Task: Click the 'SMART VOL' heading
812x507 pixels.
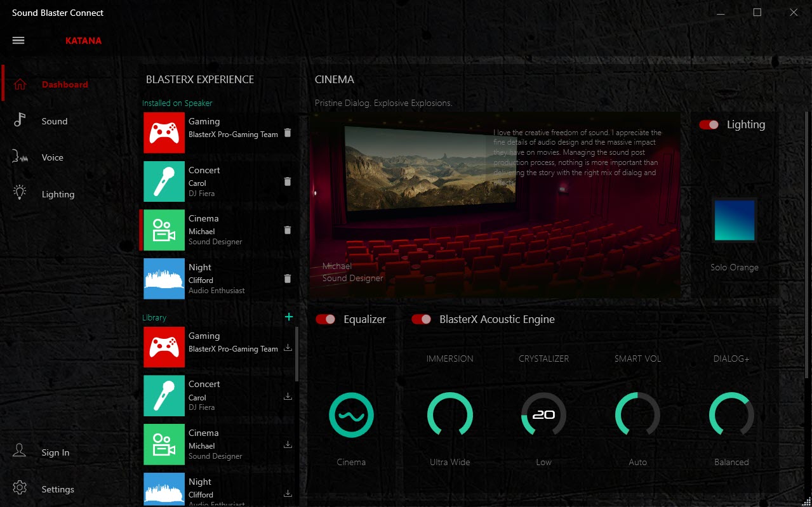Action: [x=638, y=359]
